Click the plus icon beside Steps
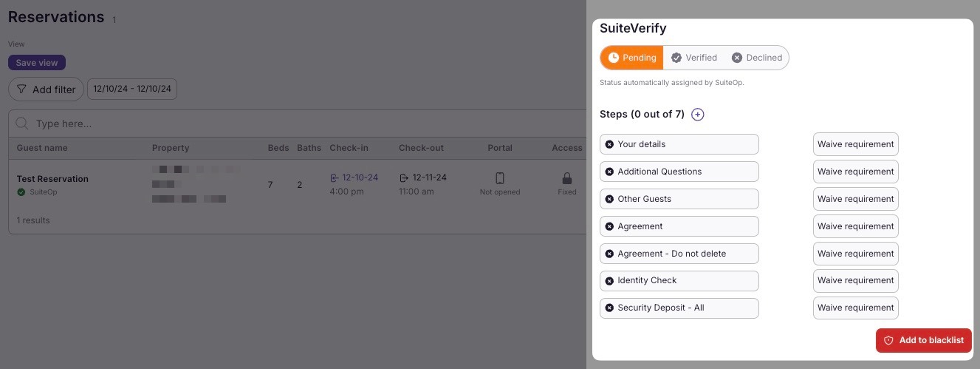The image size is (980, 369). point(698,115)
